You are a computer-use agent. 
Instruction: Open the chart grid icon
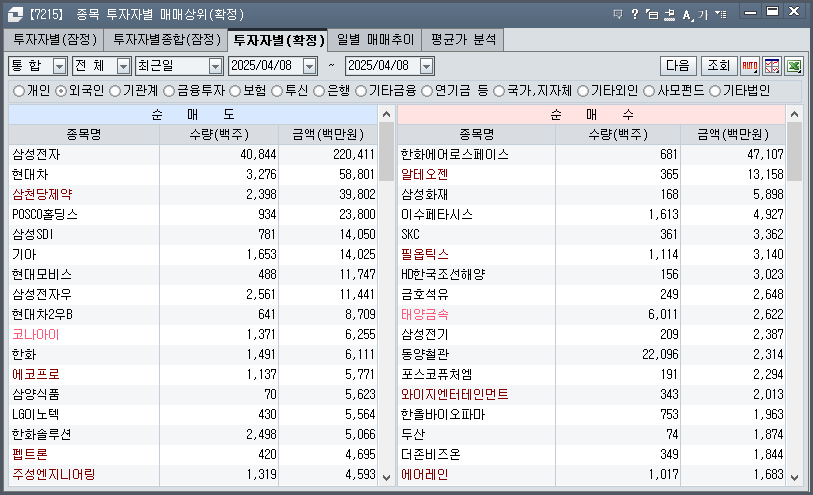pos(772,66)
